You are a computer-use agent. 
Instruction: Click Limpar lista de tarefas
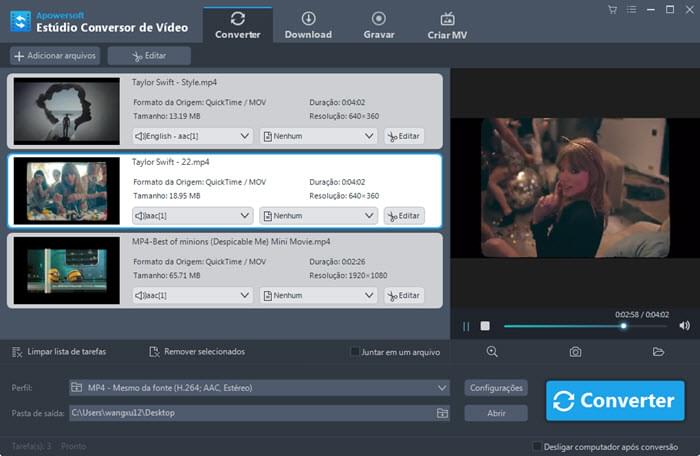pyautogui.click(x=59, y=352)
